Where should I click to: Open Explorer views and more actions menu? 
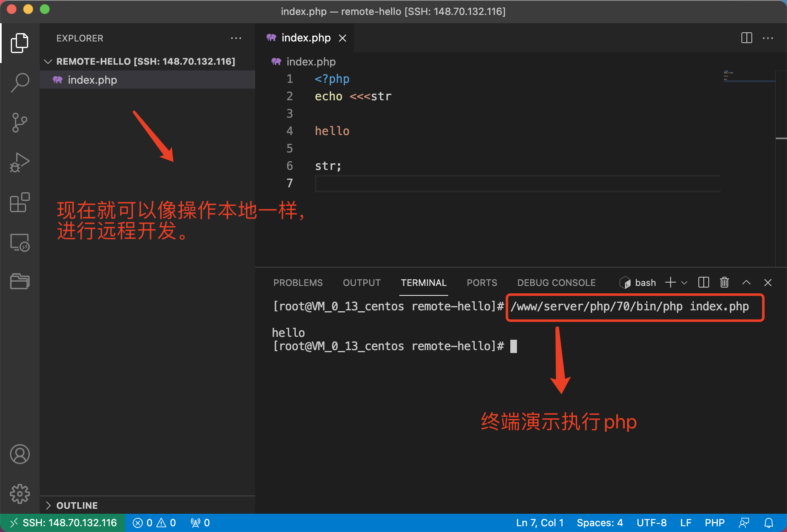click(236, 38)
